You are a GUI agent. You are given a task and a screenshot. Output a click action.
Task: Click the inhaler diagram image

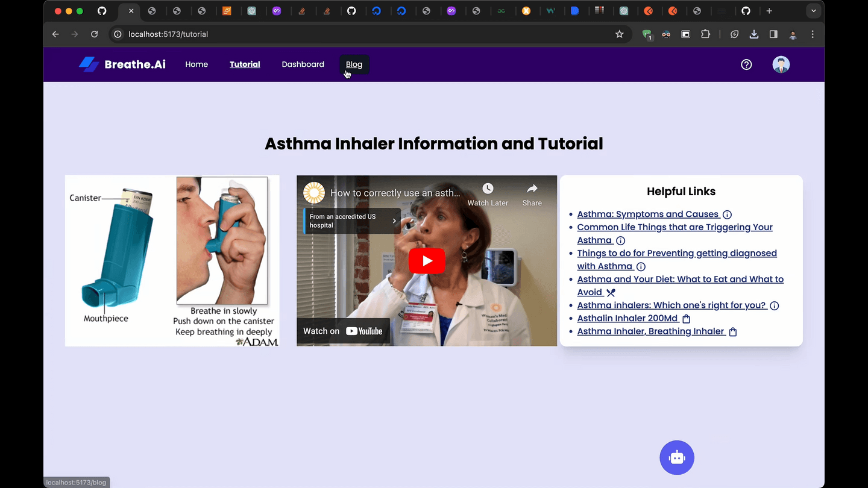(x=172, y=261)
